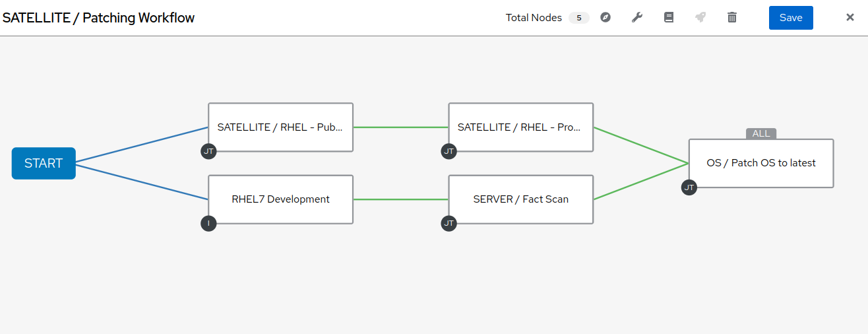The image size is (868, 334).
Task: Toggle the compass legend icon
Action: (605, 18)
